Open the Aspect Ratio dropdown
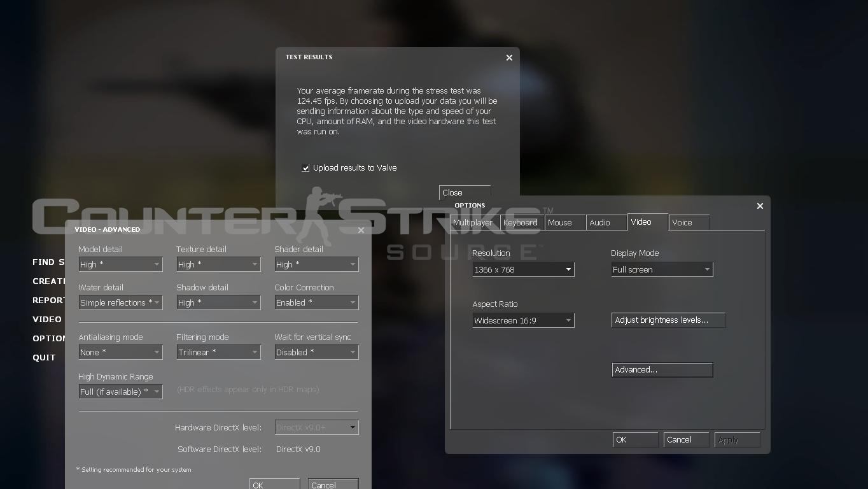The height and width of the screenshot is (489, 868). pos(523,320)
